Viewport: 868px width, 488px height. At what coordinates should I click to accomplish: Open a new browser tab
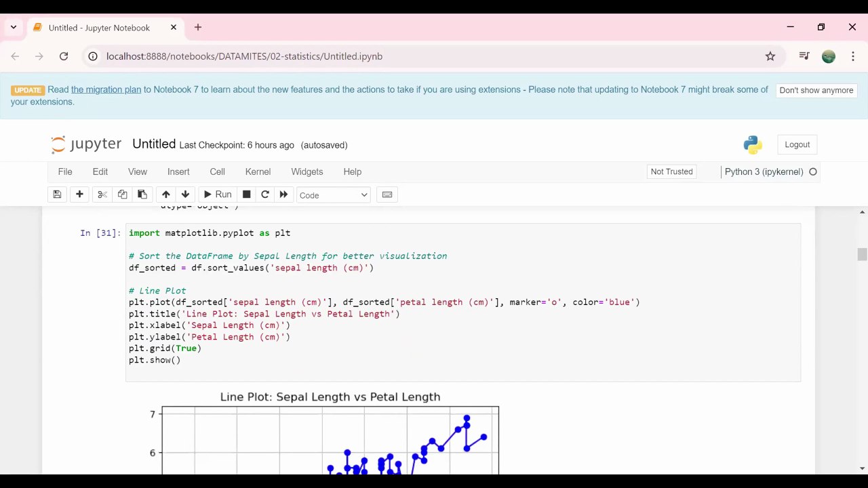tap(198, 28)
